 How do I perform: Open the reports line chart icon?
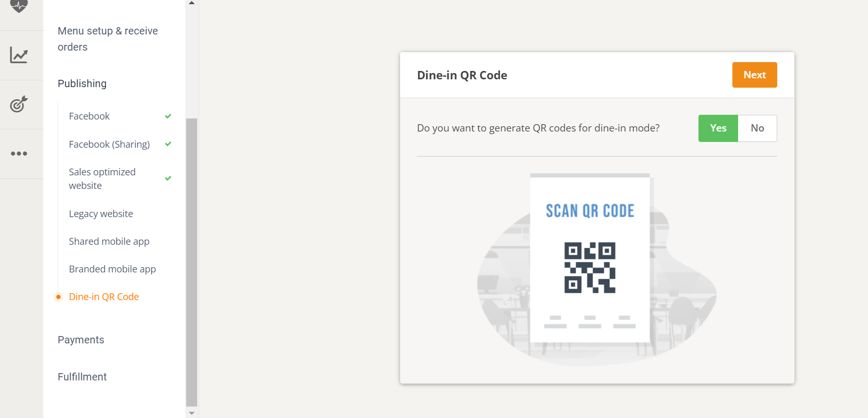19,55
